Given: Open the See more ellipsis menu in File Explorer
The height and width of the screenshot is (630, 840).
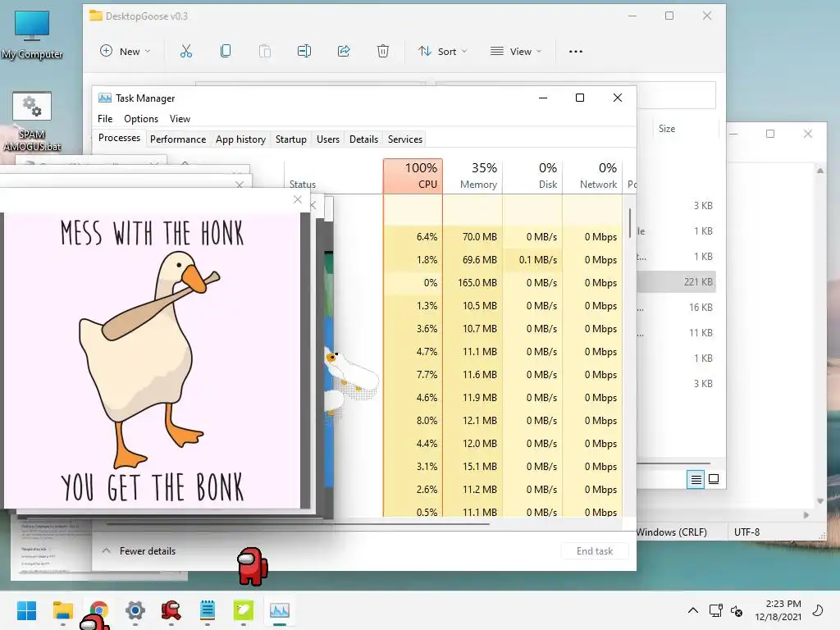Looking at the screenshot, I should coord(575,52).
